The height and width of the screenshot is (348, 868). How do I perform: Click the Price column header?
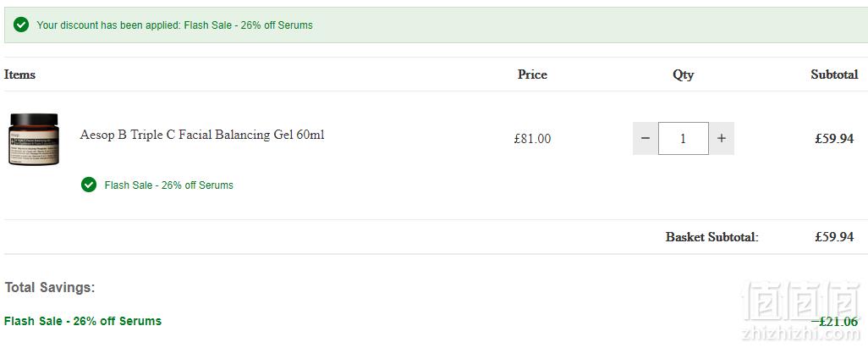tap(532, 75)
